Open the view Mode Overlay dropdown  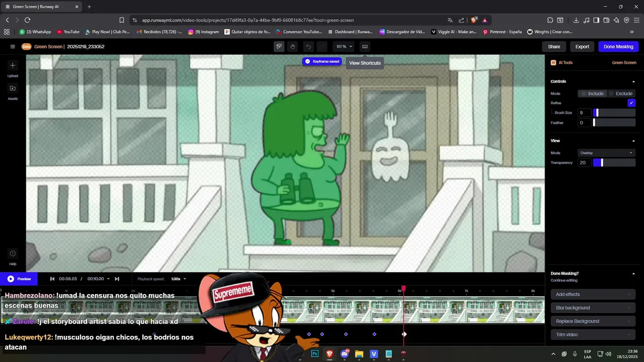(x=606, y=153)
